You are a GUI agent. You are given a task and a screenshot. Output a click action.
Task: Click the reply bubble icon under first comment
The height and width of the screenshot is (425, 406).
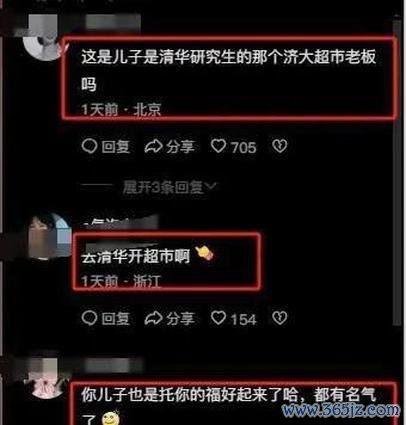89,146
